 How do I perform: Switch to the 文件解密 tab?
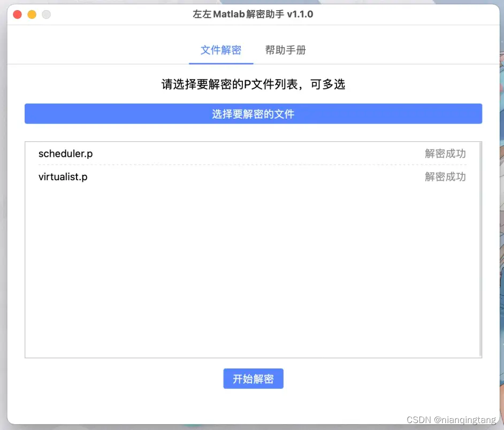coord(221,50)
